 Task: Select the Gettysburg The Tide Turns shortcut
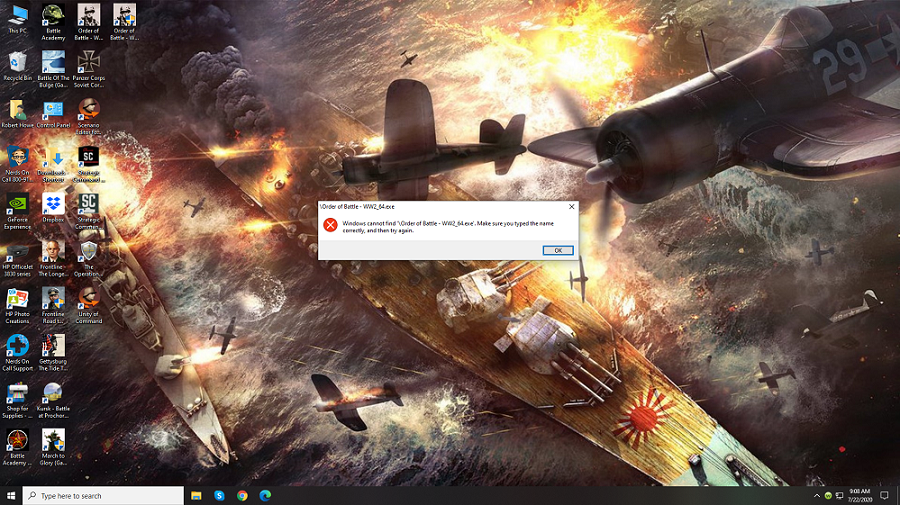pyautogui.click(x=53, y=352)
